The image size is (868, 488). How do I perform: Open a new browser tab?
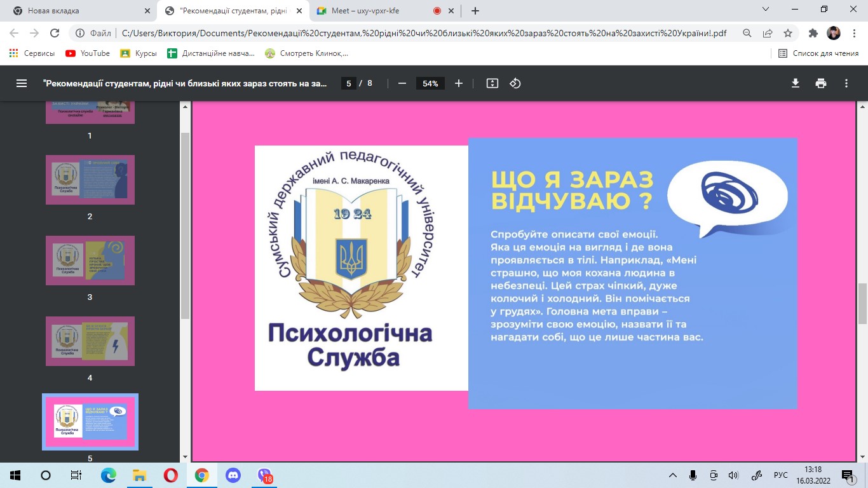click(475, 11)
